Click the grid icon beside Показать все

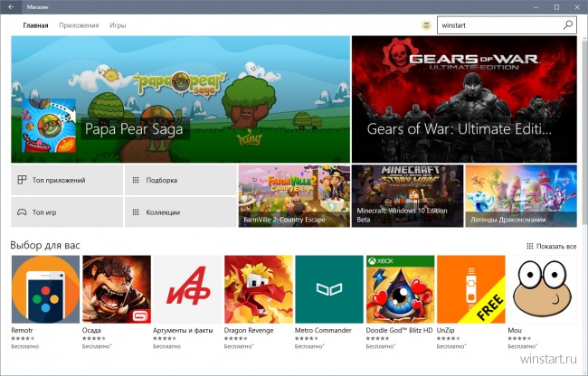tap(529, 246)
